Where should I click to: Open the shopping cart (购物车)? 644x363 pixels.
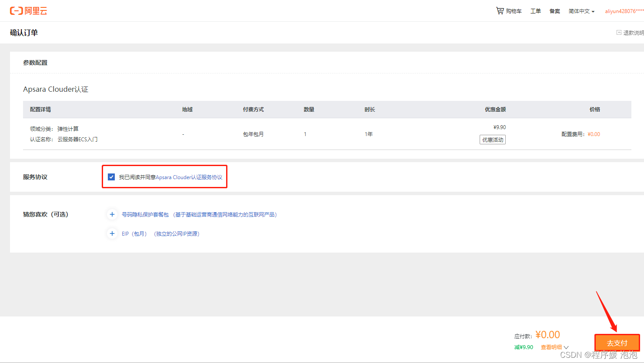pyautogui.click(x=509, y=11)
